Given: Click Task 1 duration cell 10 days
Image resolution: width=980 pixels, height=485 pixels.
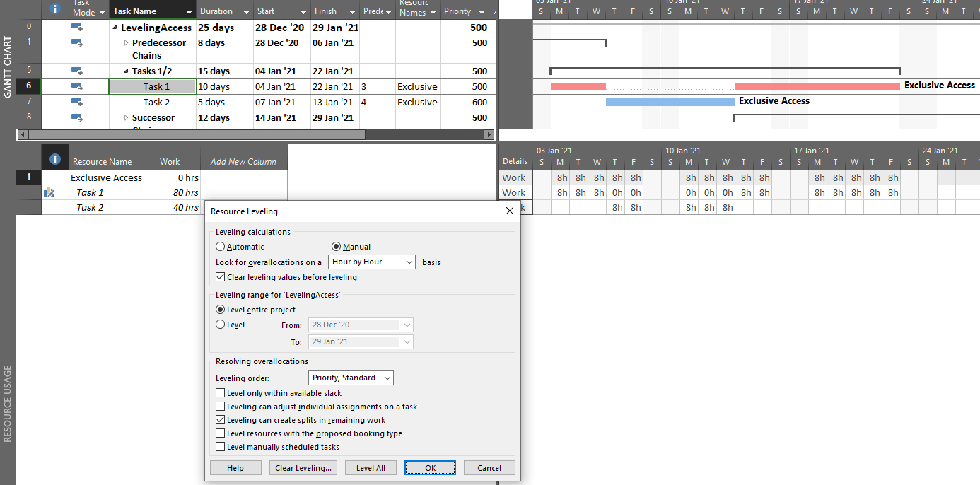Looking at the screenshot, I should [224, 86].
